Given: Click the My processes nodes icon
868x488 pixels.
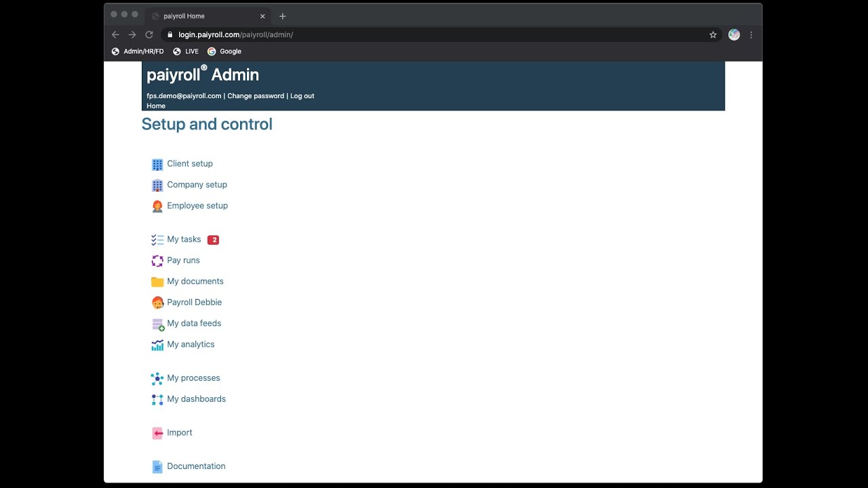Looking at the screenshot, I should tap(157, 378).
